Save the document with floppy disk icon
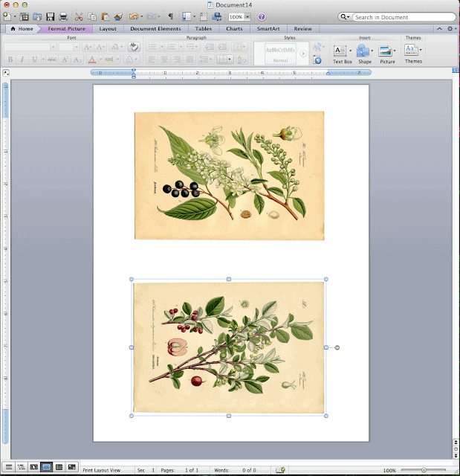The image size is (460, 476). click(50, 16)
